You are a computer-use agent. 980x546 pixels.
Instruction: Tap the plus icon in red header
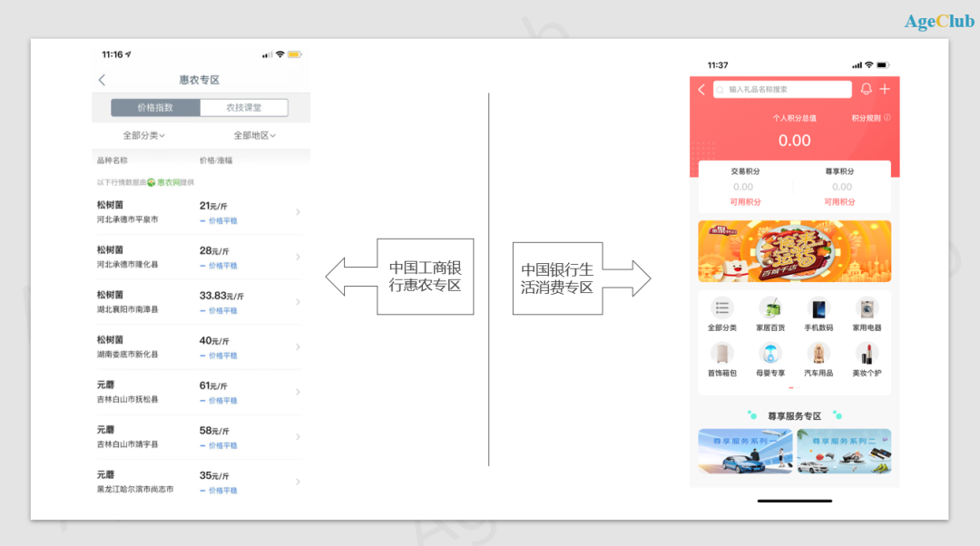885,89
